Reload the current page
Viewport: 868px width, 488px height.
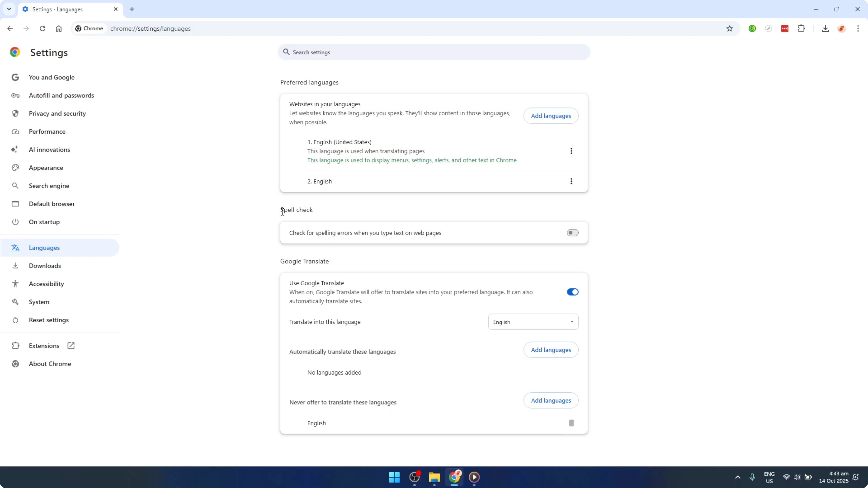[42, 29]
